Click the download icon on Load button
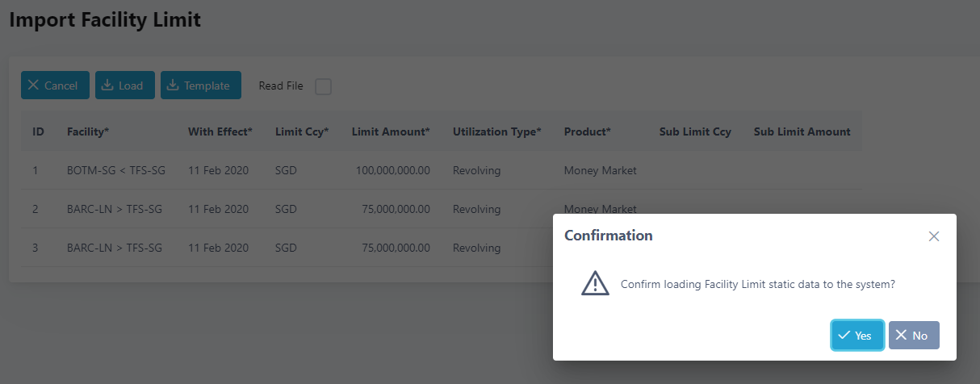 click(x=107, y=85)
